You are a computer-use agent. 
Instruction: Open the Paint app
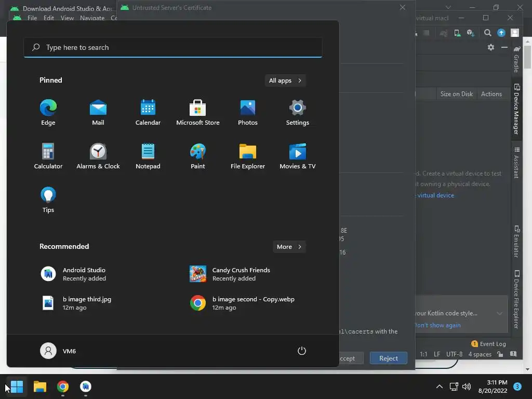[x=198, y=156]
